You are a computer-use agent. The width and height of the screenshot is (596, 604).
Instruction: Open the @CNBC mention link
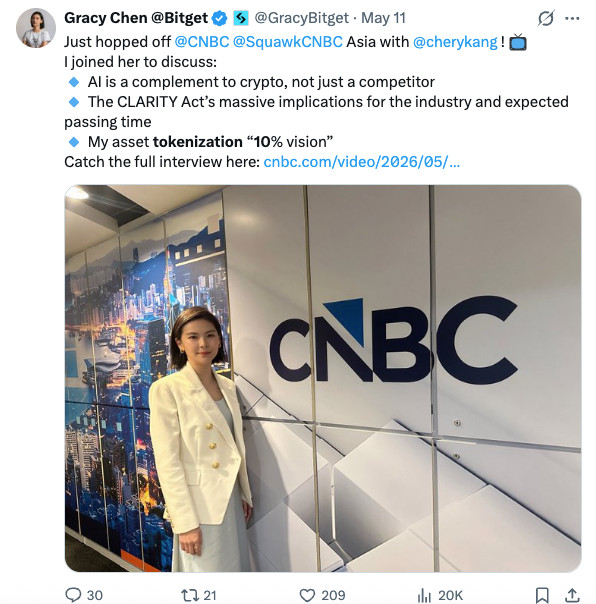(x=201, y=42)
